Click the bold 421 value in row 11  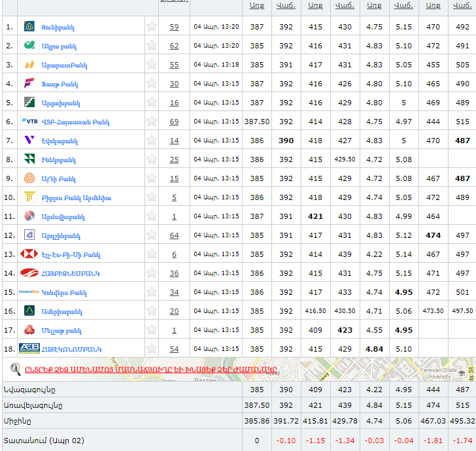click(x=315, y=216)
